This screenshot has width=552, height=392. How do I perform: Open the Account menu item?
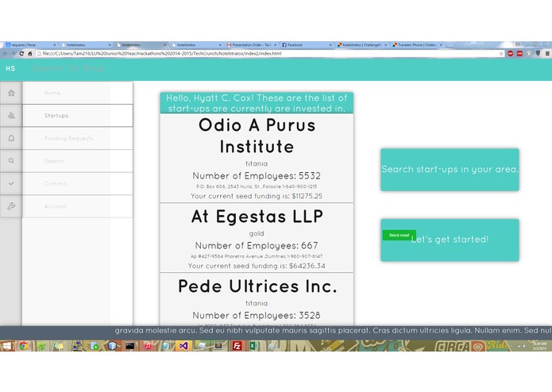[x=78, y=206]
